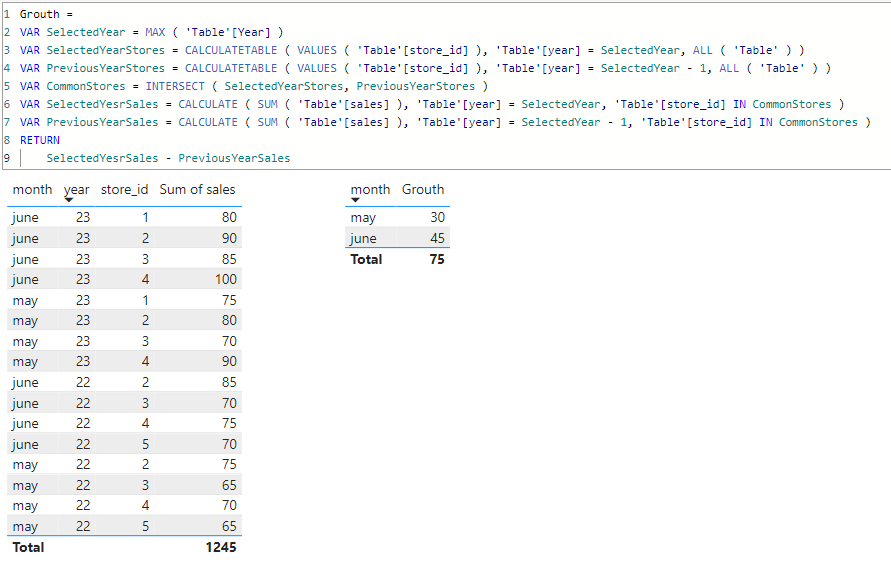Click the Grouth column header

(423, 189)
